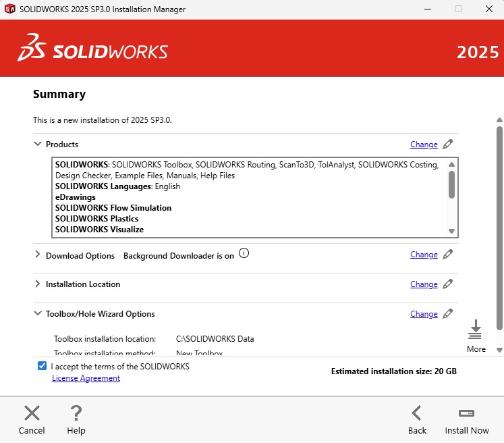The width and height of the screenshot is (504, 443).
Task: Click the pencil icon beside Products Change
Action: [x=448, y=145]
